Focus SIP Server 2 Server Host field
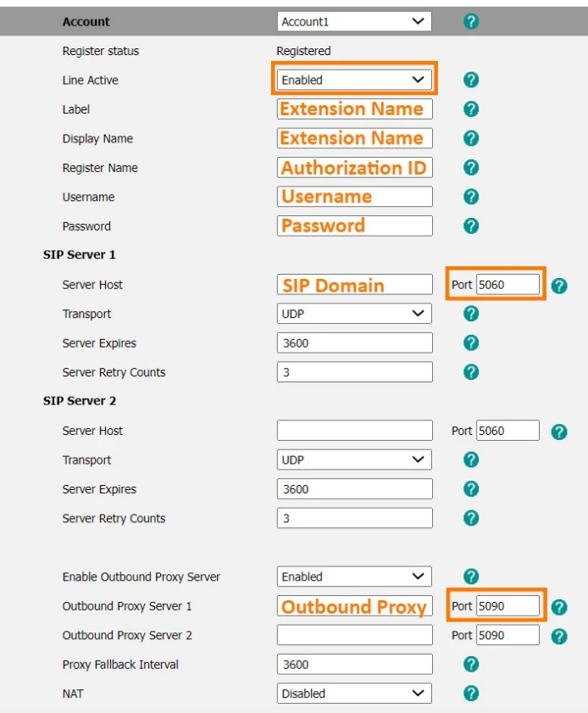 pyautogui.click(x=354, y=431)
